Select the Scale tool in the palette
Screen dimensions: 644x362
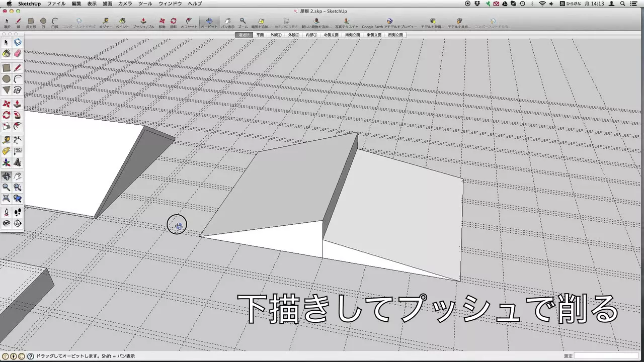pos(7,127)
